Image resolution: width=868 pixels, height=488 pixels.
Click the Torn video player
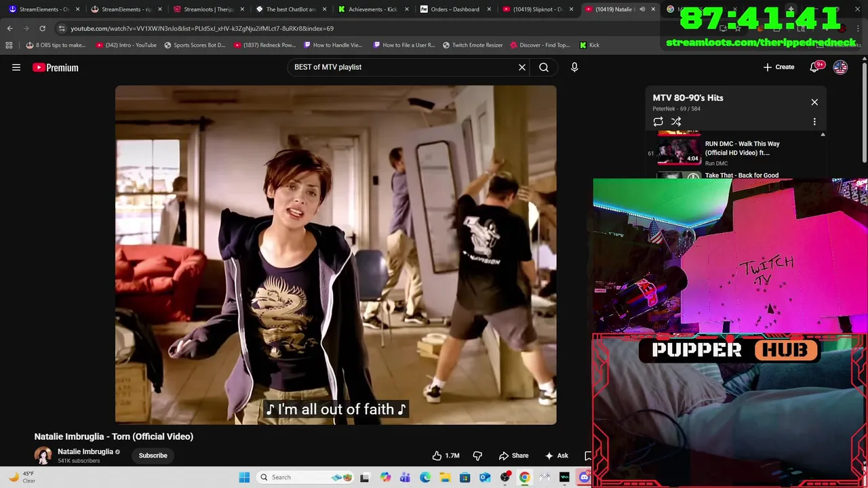tap(336, 255)
